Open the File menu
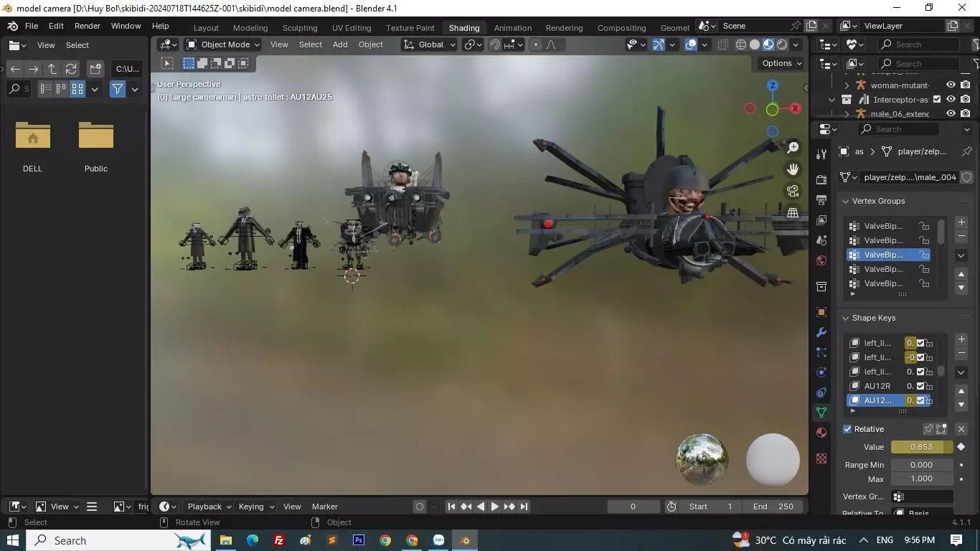The height and width of the screenshot is (551, 980). 32,26
